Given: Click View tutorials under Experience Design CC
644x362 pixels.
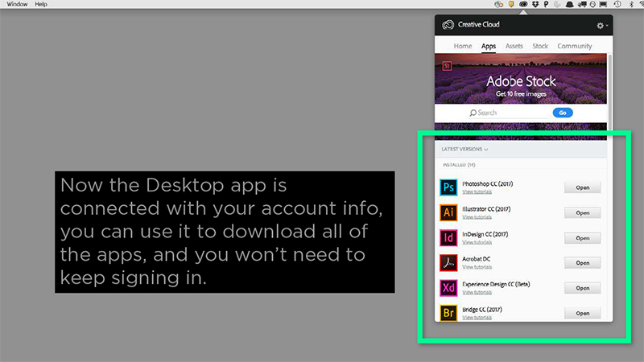Looking at the screenshot, I should (x=477, y=292).
